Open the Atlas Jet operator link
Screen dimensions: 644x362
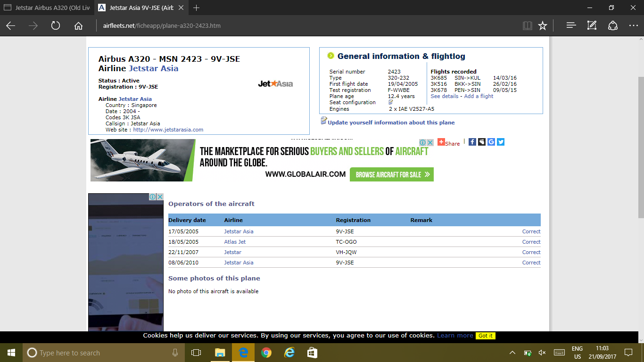[235, 242]
